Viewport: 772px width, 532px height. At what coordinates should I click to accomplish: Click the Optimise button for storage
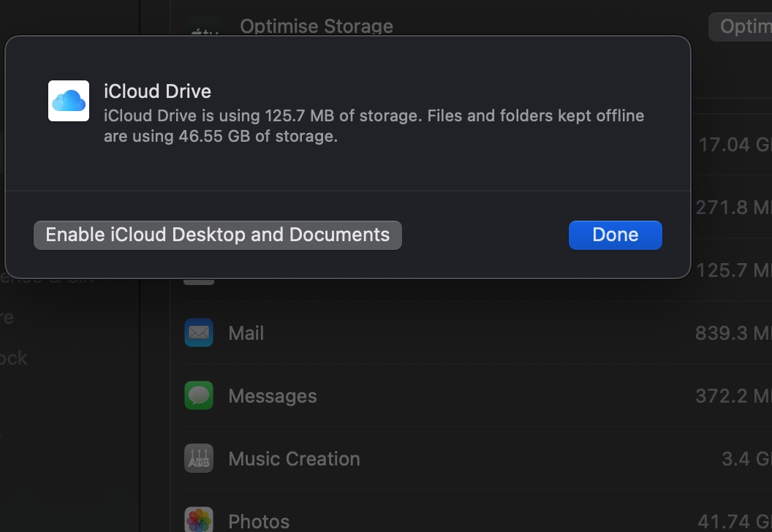(741, 26)
